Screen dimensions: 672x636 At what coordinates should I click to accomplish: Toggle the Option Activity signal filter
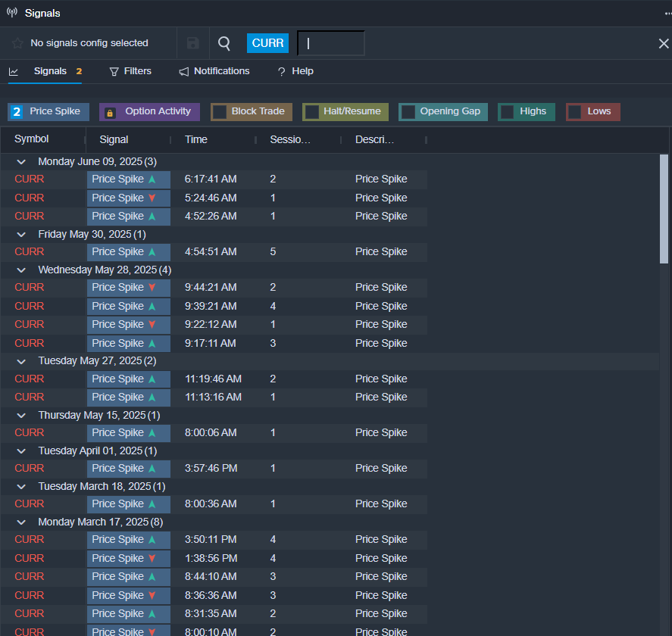(149, 112)
